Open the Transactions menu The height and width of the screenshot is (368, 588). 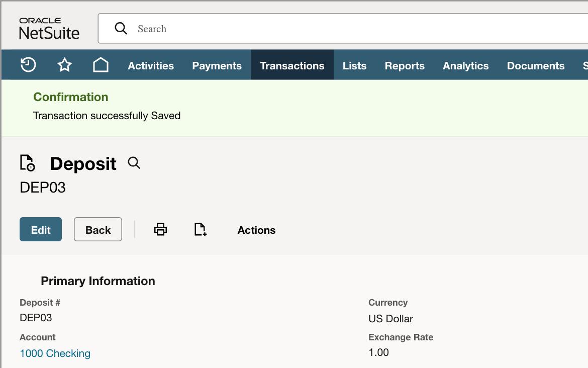(x=292, y=65)
